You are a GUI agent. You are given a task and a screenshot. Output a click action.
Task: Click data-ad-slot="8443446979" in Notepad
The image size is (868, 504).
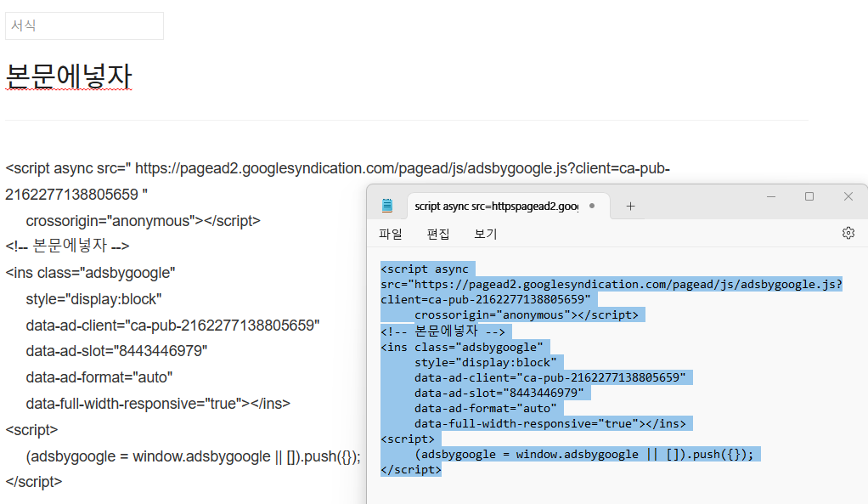pyautogui.click(x=499, y=394)
